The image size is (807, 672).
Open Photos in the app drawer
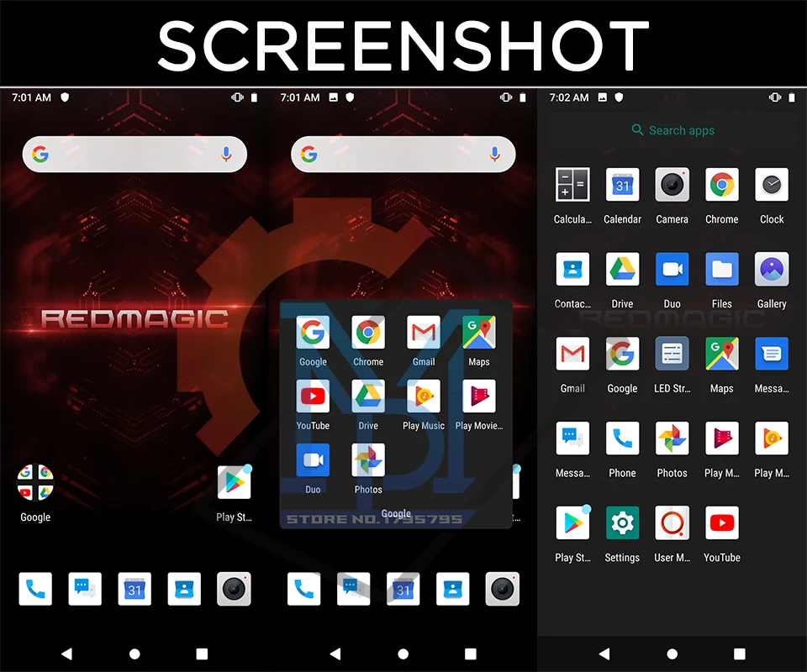click(x=672, y=438)
